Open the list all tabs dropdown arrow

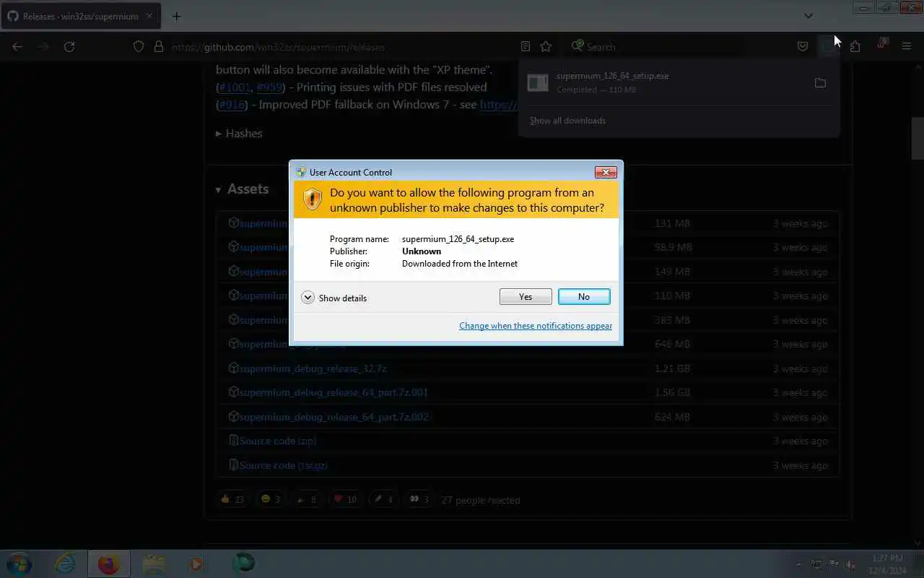coord(808,16)
